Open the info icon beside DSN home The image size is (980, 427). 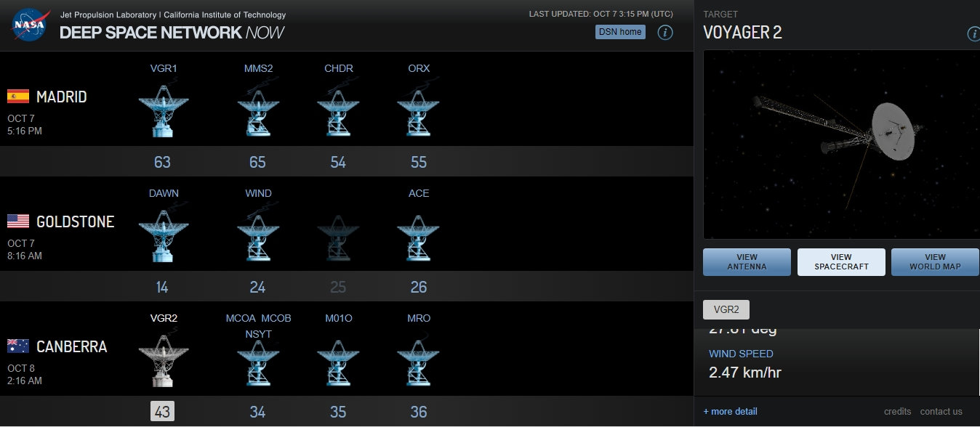click(x=665, y=32)
